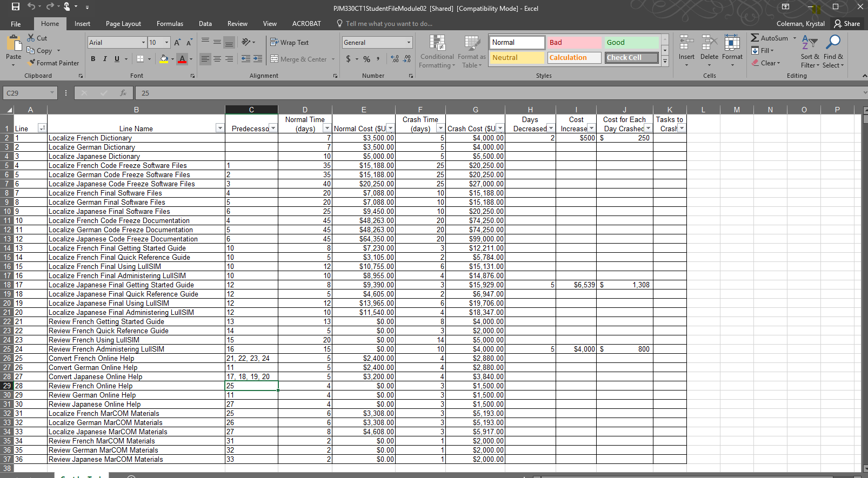Decrease font size with small A icon

click(x=189, y=43)
